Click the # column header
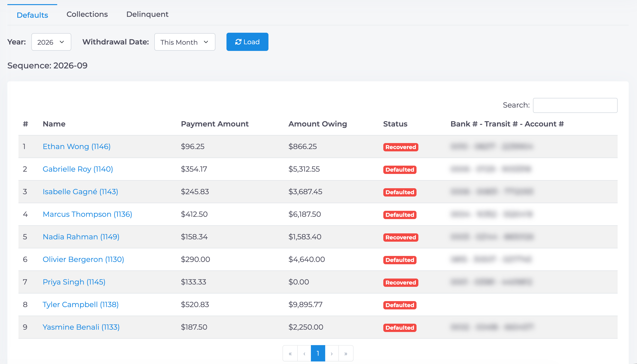Image resolution: width=637 pixels, height=364 pixels. 25,124
